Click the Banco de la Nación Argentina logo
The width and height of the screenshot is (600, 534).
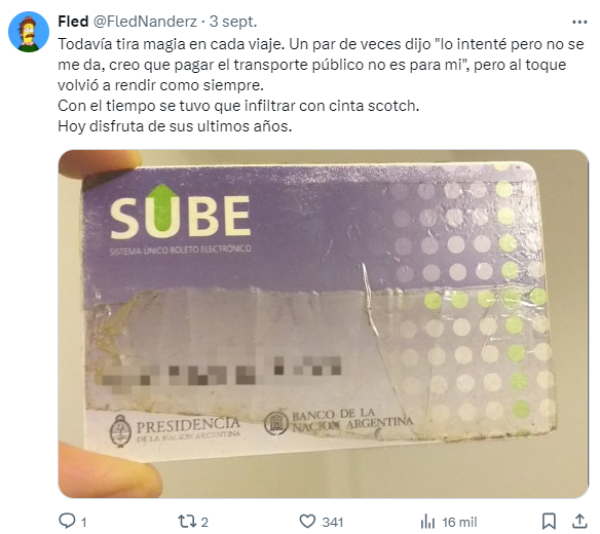click(338, 420)
